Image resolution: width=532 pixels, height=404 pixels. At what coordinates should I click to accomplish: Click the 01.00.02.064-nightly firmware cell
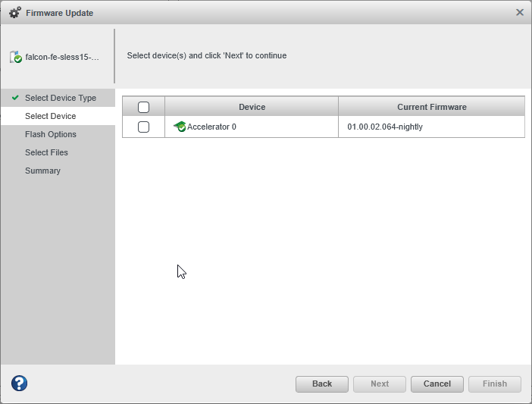385,127
